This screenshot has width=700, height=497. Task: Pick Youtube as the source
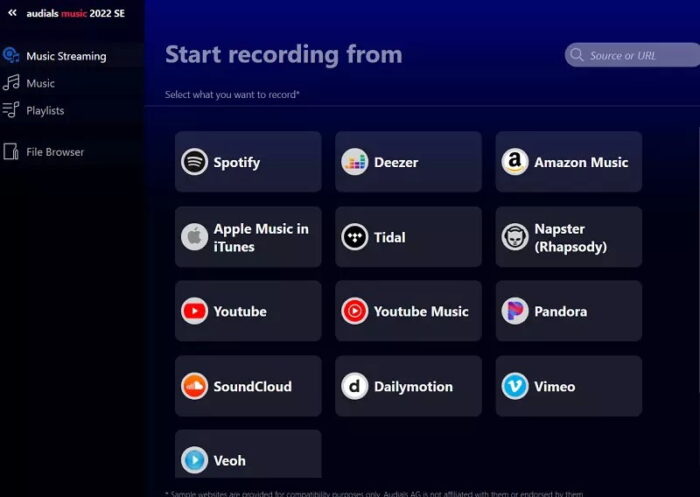point(248,311)
